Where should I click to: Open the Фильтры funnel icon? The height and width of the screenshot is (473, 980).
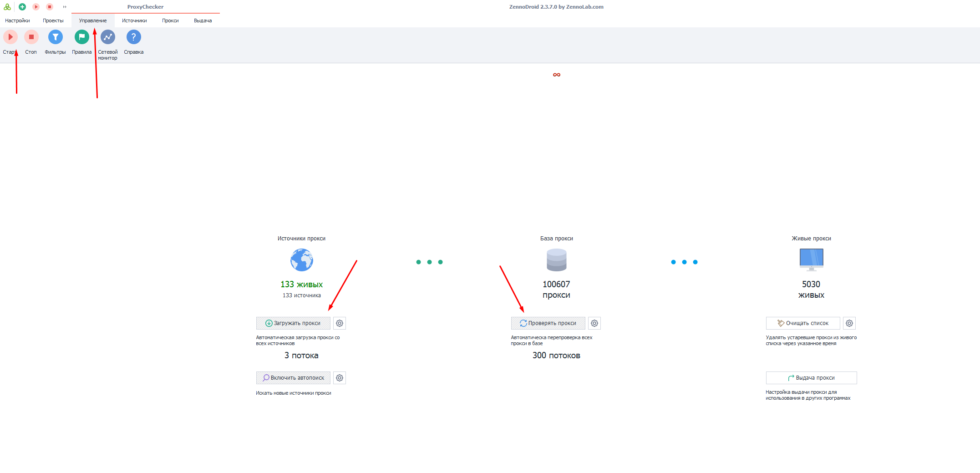point(55,37)
